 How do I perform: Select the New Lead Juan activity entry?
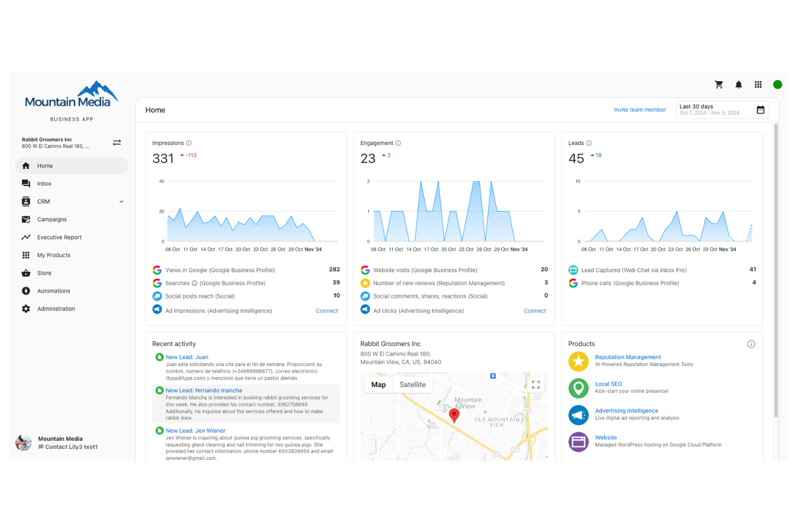coord(187,357)
